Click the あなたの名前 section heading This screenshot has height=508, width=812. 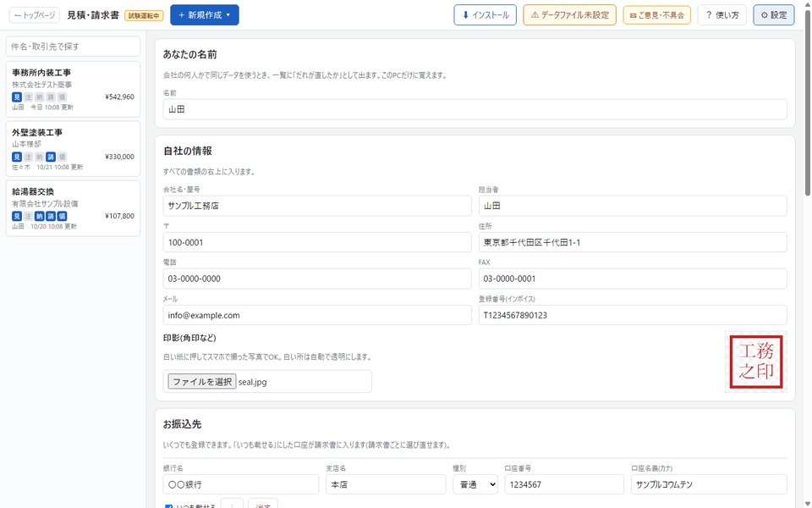click(190, 54)
